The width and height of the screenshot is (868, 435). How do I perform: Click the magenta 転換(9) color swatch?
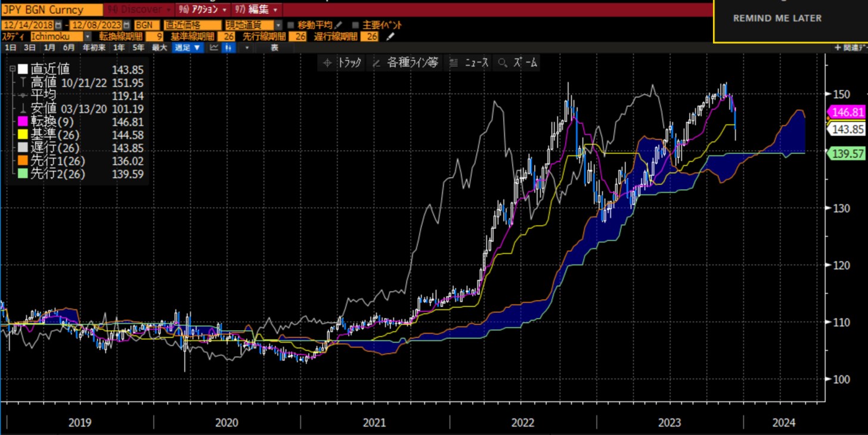23,122
